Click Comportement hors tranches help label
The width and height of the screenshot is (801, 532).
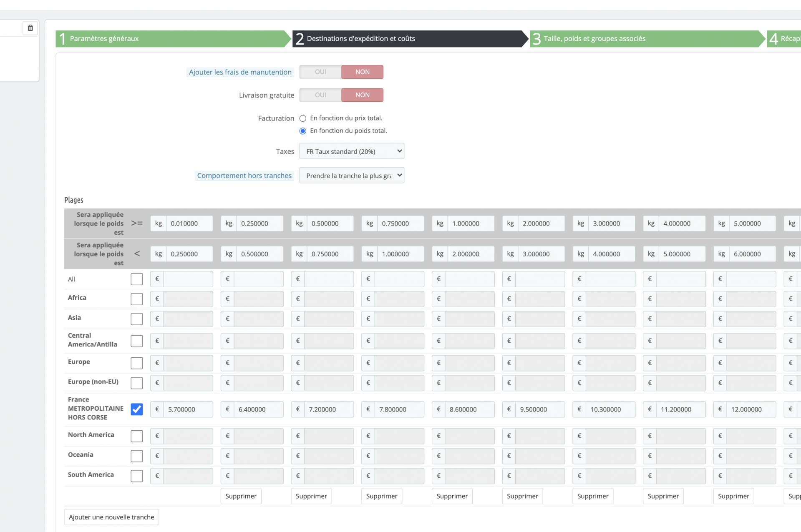tap(244, 176)
